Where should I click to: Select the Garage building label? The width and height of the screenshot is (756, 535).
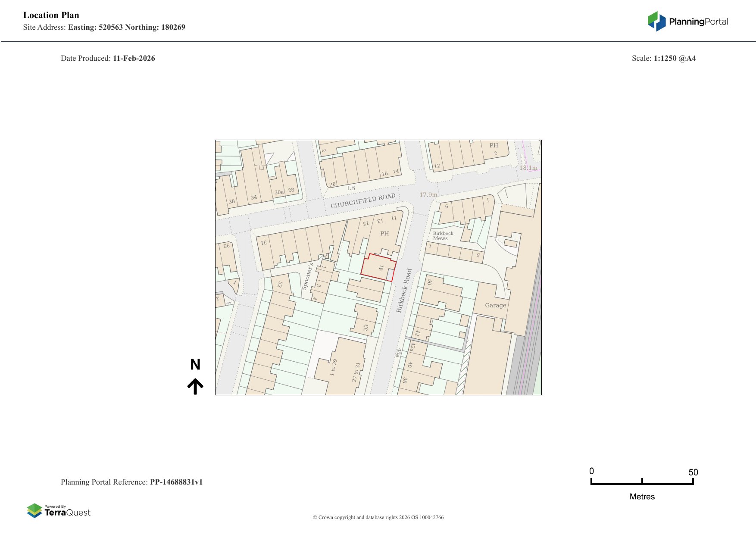[x=495, y=305]
